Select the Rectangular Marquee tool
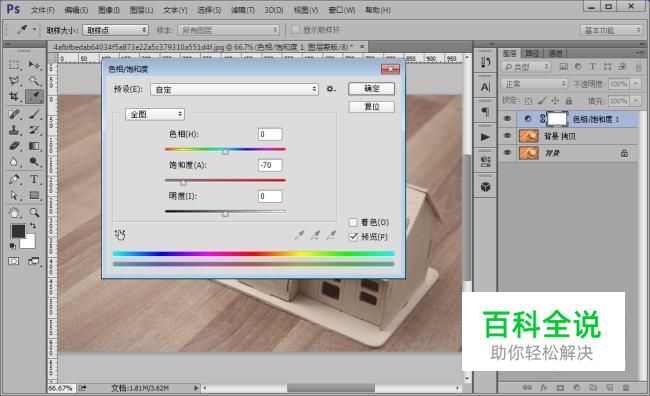The image size is (650, 396). click(14, 65)
